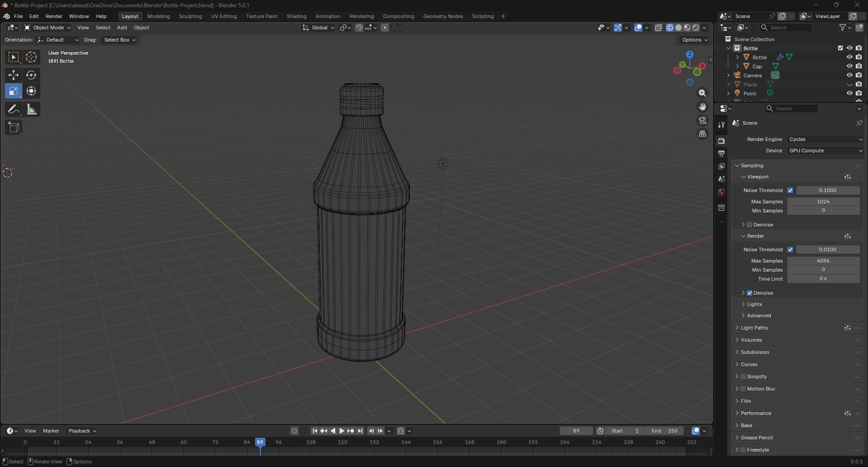Select the Add Cube tool
Viewport: 868px width, 467px height.
pos(14,127)
